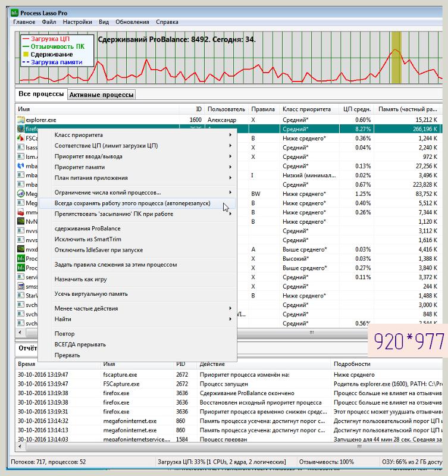Click the smss process icon
The image size is (448, 476).
coord(21,286)
